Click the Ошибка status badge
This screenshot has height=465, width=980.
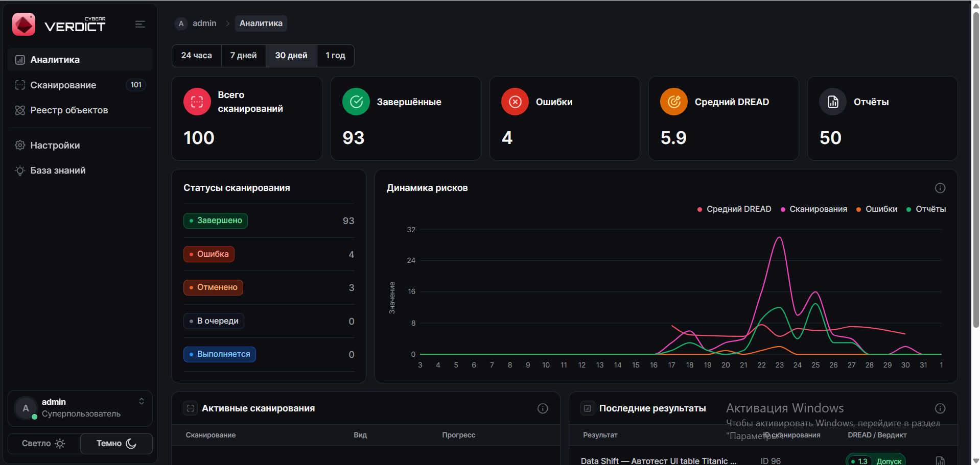[209, 254]
